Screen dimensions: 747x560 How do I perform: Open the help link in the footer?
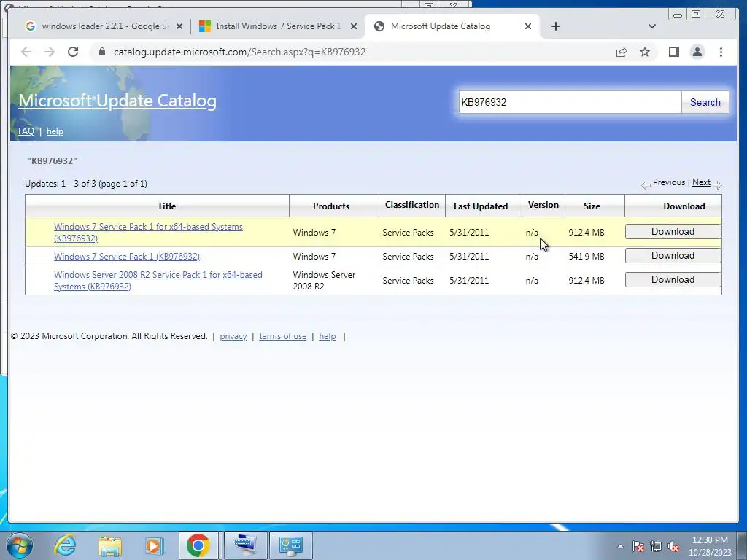(328, 336)
